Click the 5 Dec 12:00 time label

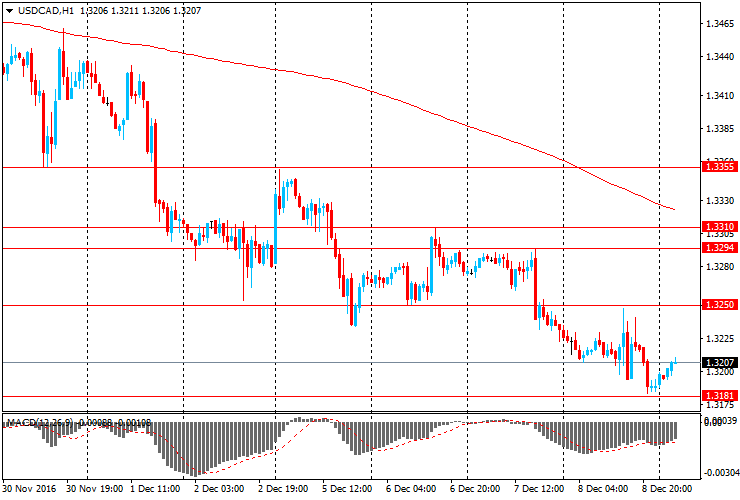tap(347, 489)
